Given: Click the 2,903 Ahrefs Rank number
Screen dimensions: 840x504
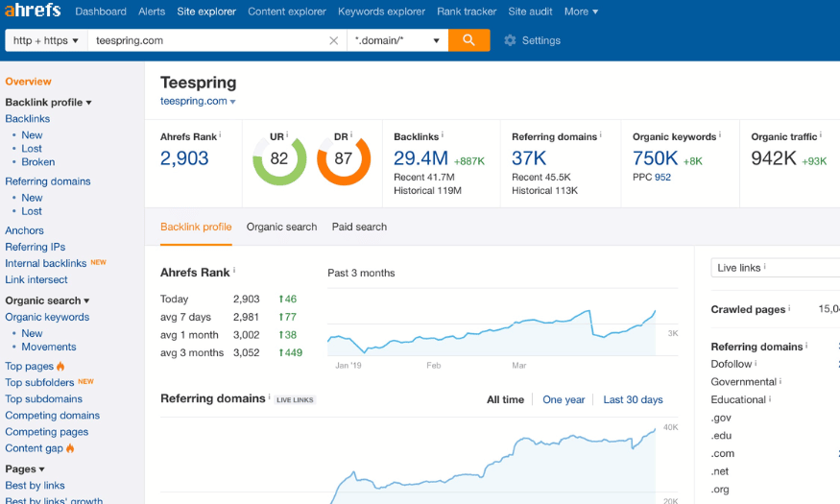Looking at the screenshot, I should (184, 158).
